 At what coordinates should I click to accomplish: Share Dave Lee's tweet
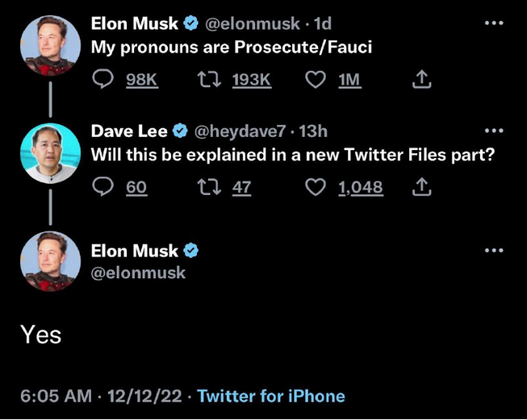click(422, 188)
